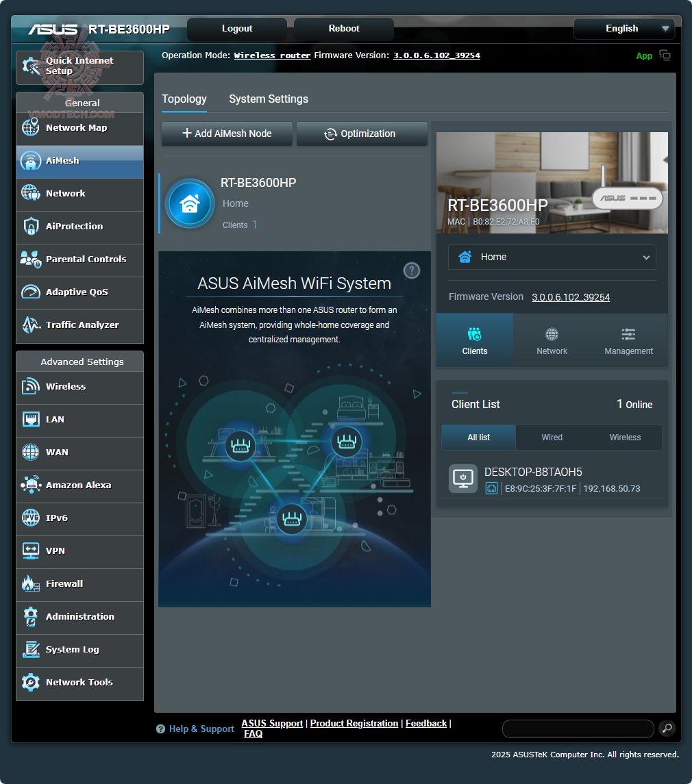Open Administration gear icon
692x784 pixels.
(31, 616)
